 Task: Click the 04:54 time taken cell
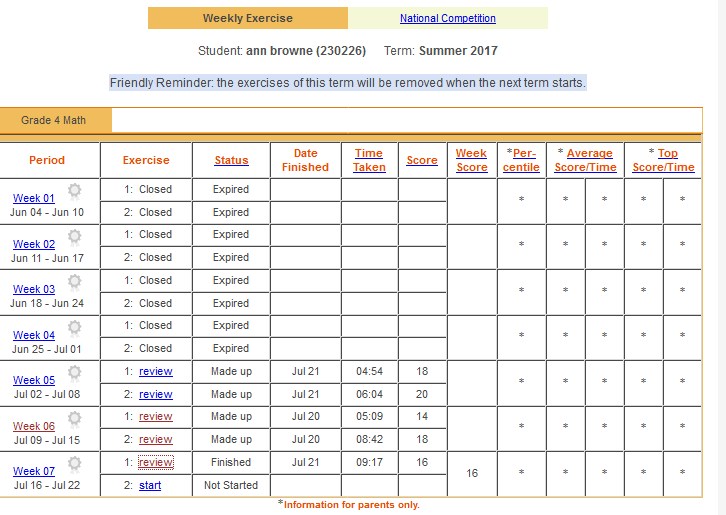[369, 371]
